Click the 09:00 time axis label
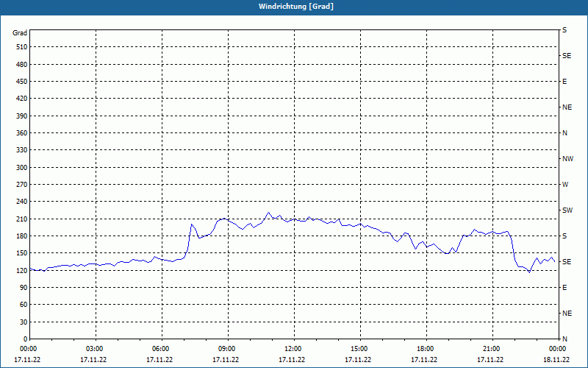 pyautogui.click(x=229, y=349)
